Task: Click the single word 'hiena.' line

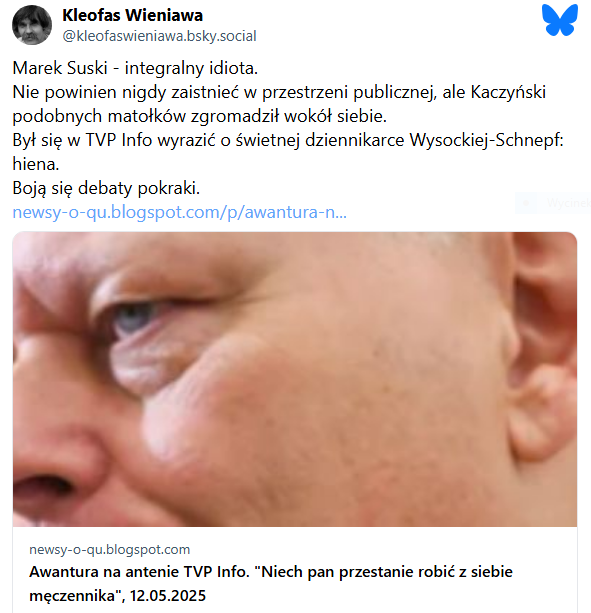Action: pyautogui.click(x=36, y=164)
